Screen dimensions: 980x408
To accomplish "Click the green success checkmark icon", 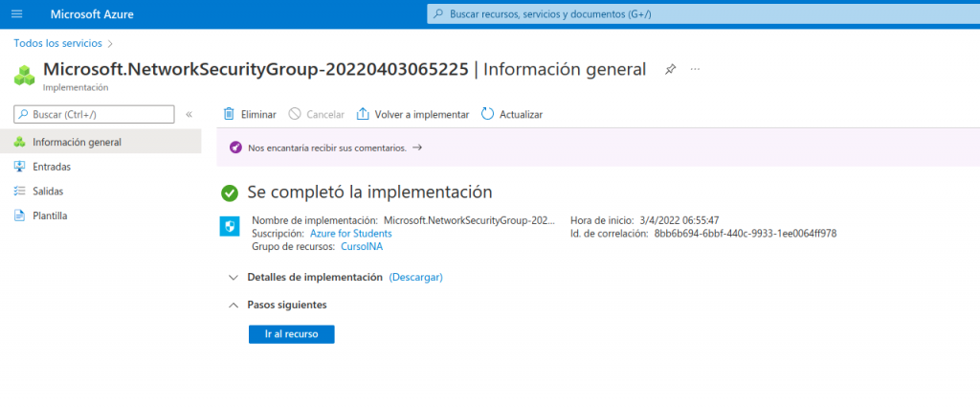I will click(230, 193).
